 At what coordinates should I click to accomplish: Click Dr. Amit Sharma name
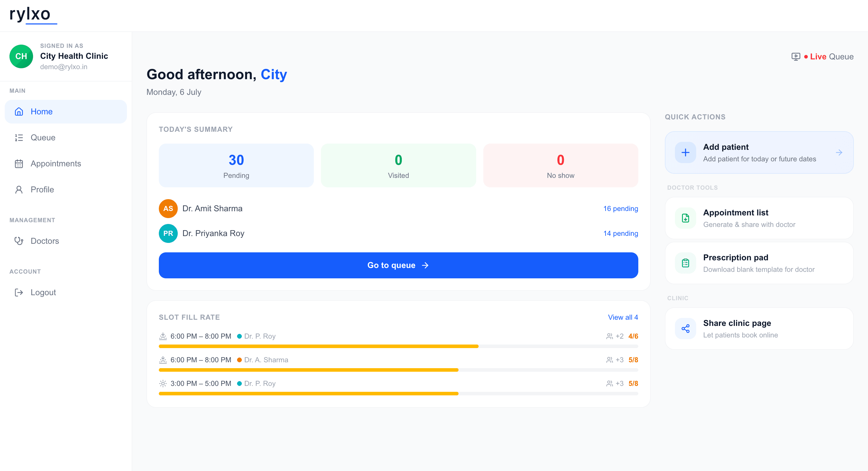point(212,208)
